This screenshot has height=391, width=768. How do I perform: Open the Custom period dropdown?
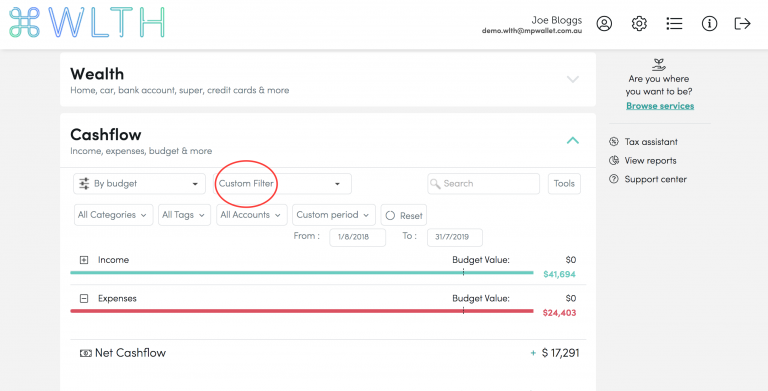[x=334, y=215]
